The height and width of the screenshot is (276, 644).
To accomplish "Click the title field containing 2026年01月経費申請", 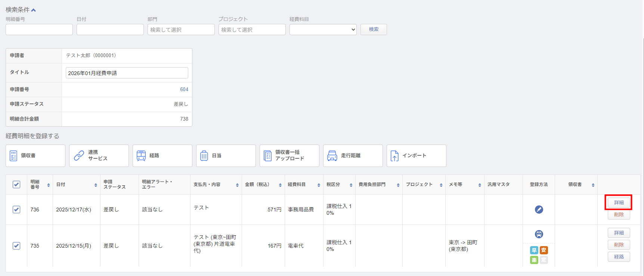I will tap(127, 73).
